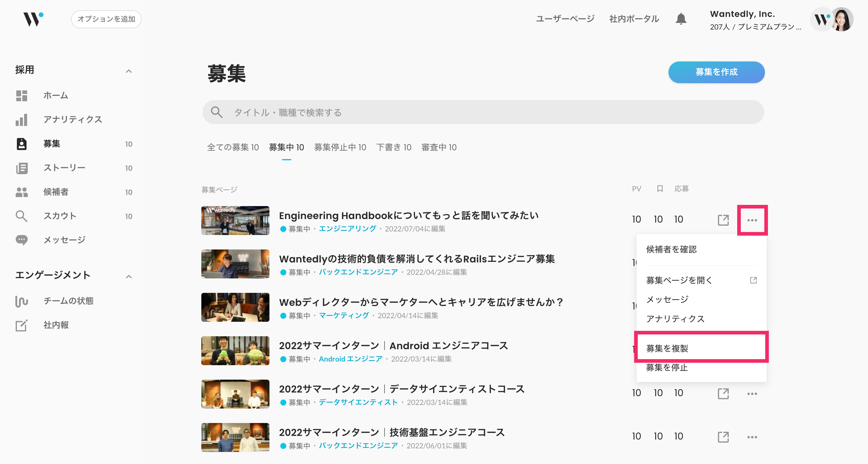
Task: Open the 審査中 tab
Action: [x=439, y=147]
